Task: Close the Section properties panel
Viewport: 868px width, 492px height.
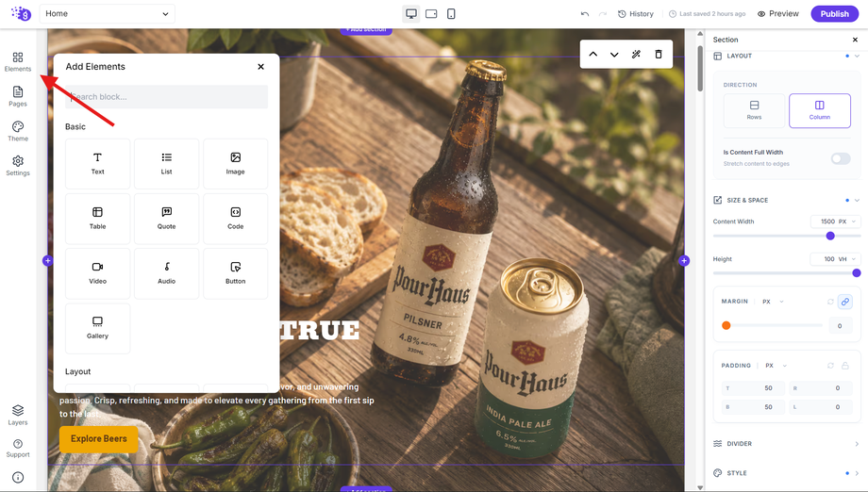Action: [x=855, y=40]
